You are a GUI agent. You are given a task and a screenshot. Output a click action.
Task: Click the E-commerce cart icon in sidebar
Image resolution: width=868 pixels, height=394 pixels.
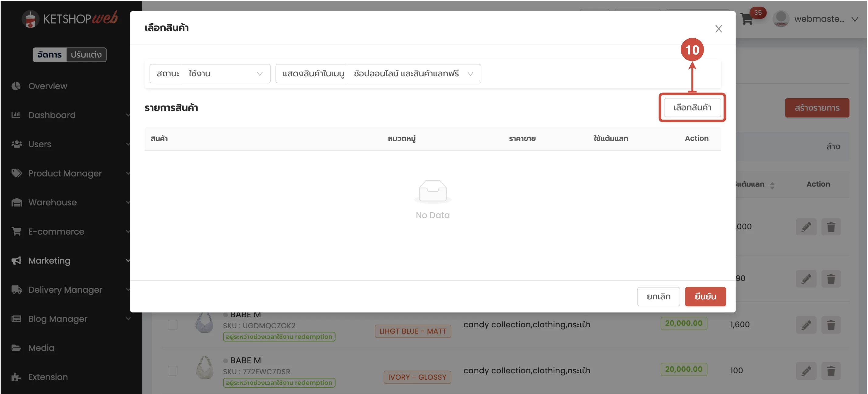pos(16,232)
